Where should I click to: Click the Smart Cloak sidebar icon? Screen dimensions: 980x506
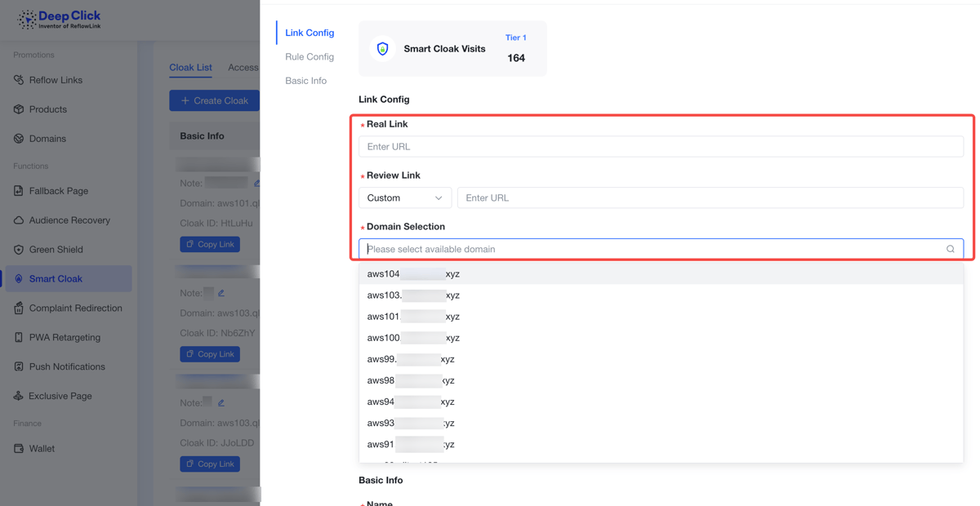(x=19, y=279)
